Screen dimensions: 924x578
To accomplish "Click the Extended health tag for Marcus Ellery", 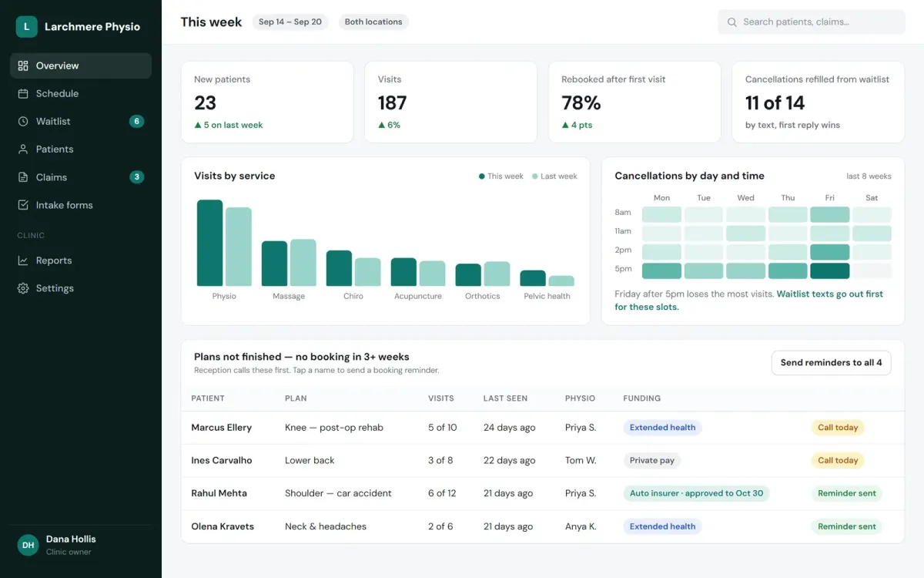I will 662,428.
